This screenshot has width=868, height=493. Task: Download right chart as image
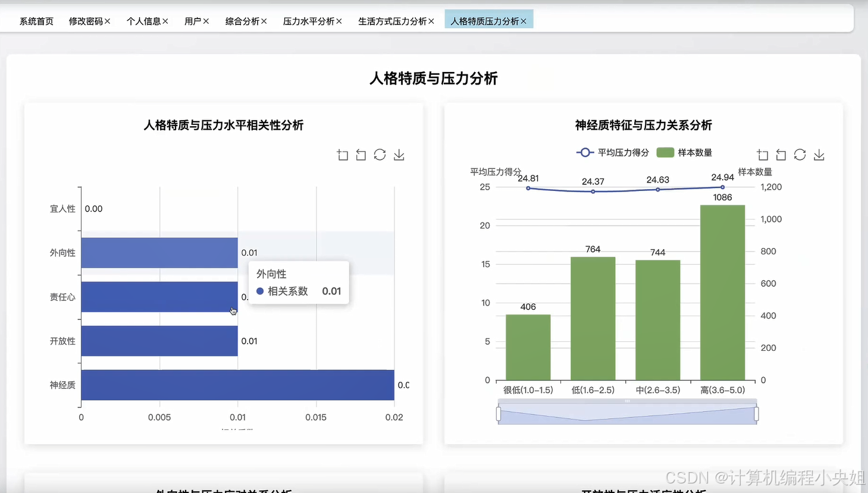819,155
